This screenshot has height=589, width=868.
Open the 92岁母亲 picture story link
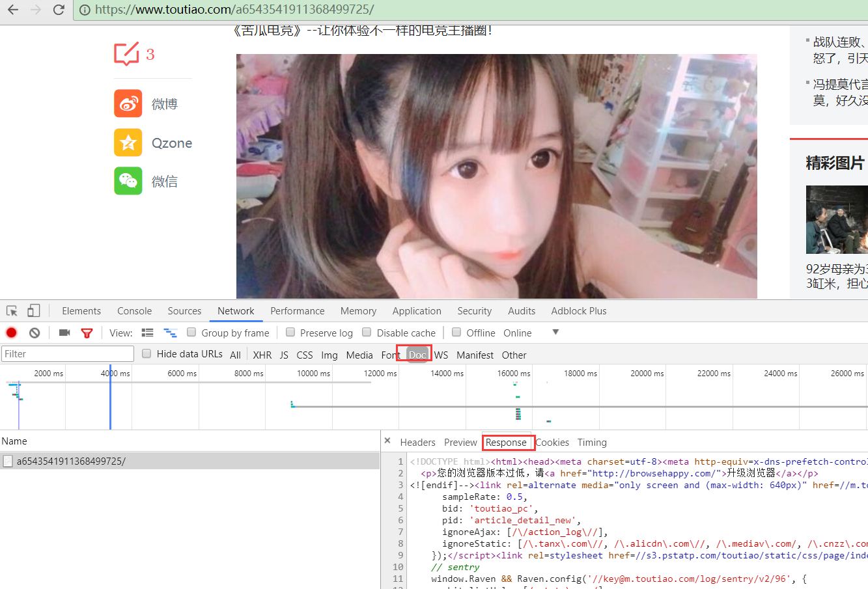[837, 276]
